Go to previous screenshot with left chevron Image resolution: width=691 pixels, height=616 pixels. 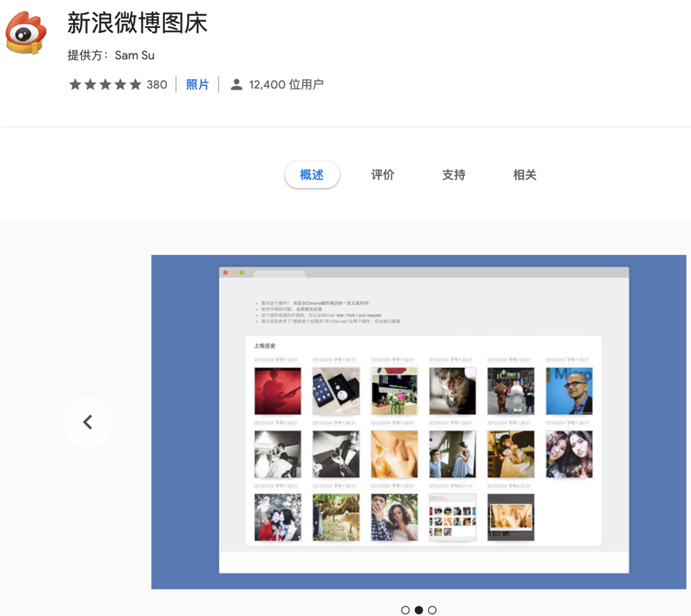[87, 422]
